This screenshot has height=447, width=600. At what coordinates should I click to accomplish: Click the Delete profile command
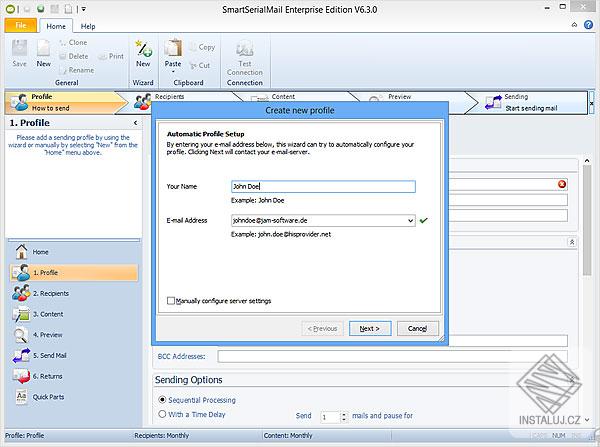tap(74, 56)
